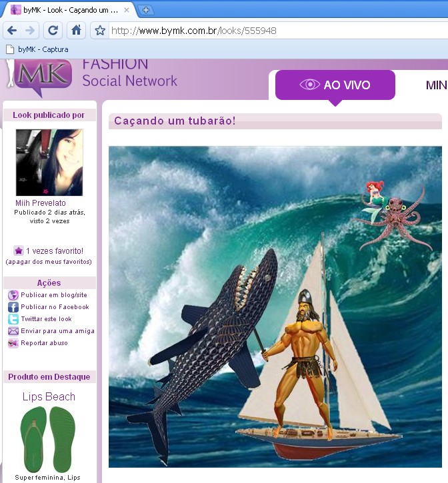Screen dimensions: 448x483
Task: Select the byMK Look browser tab
Action: (67, 10)
